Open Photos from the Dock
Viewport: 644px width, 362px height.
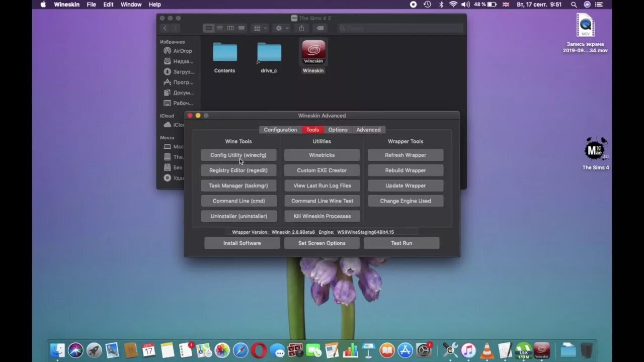click(222, 350)
